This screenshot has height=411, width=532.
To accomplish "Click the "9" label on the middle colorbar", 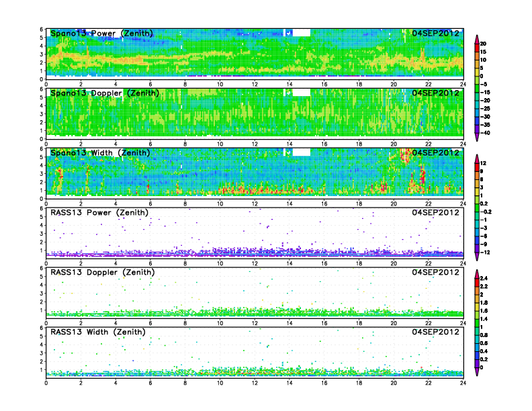I will [x=482, y=171].
